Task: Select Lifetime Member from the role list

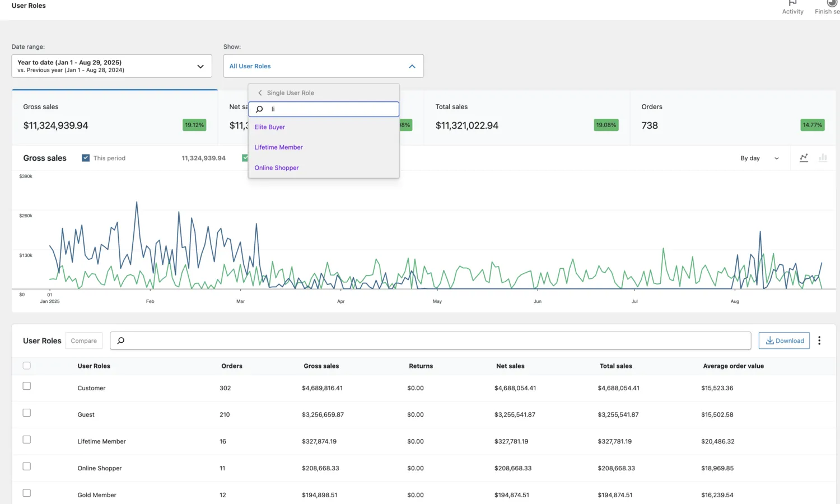Action: pos(278,147)
